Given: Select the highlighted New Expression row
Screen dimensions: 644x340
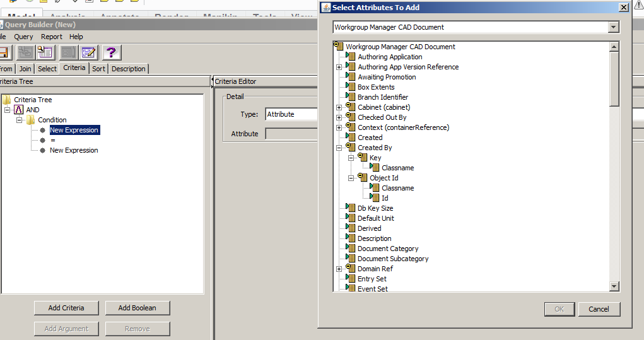Looking at the screenshot, I should tap(74, 130).
